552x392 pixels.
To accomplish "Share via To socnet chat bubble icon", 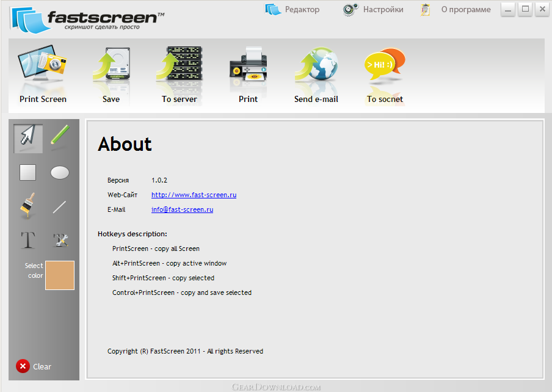I will [385, 65].
